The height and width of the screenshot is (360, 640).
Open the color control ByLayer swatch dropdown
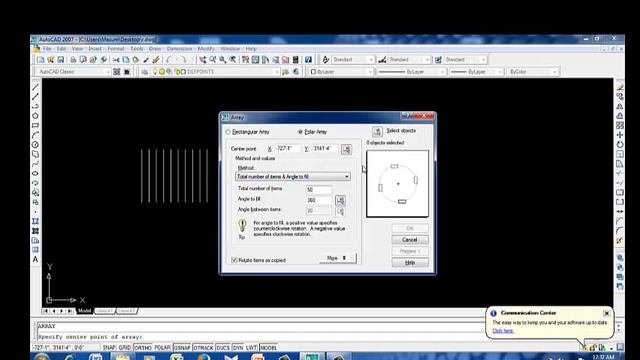coord(341,72)
